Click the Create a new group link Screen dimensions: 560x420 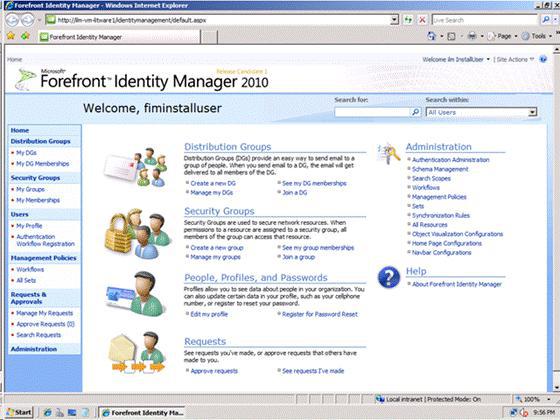[217, 248]
